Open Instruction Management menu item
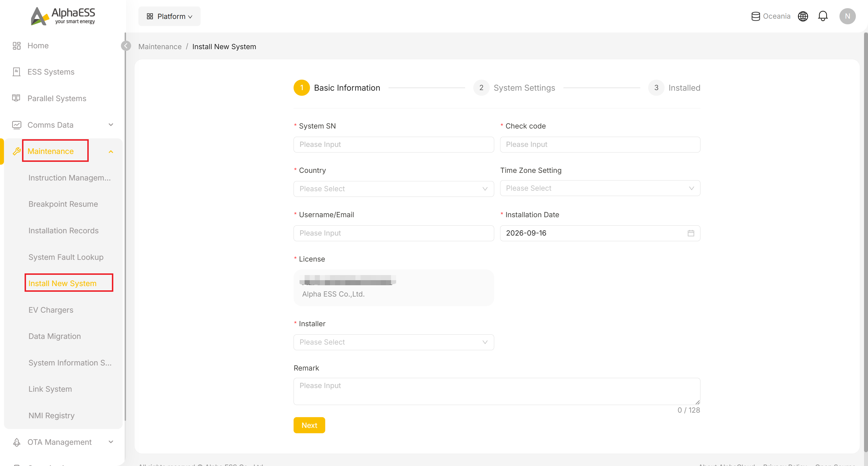The width and height of the screenshot is (868, 466). click(70, 178)
